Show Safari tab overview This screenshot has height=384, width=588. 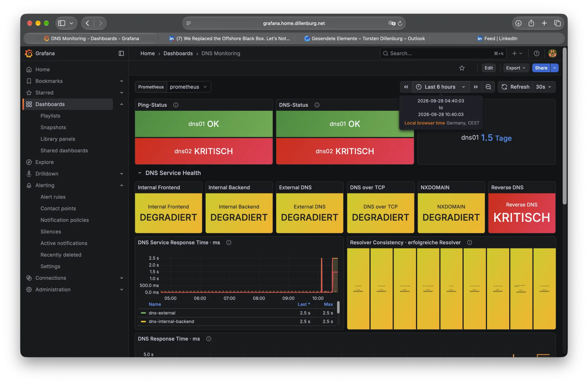tap(557, 23)
